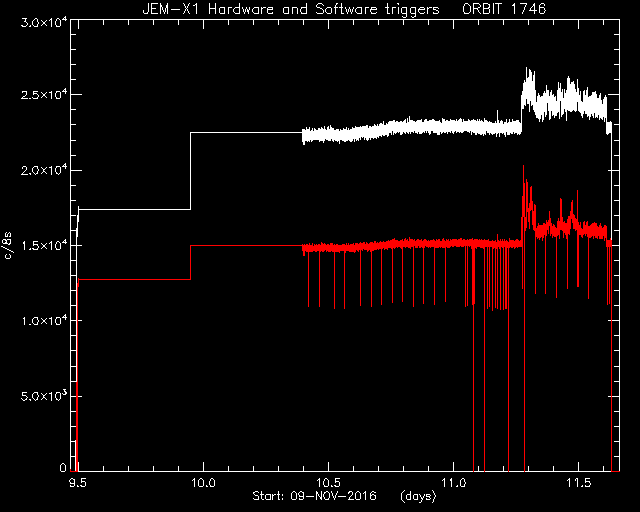
Task: Click the 3.0×10⁴ y-axis tick label
Action: click(44, 22)
